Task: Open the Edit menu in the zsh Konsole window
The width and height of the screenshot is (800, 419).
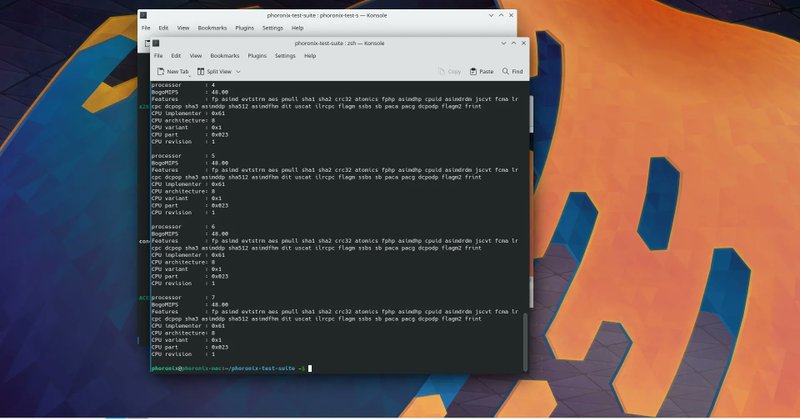Action: tap(176, 56)
